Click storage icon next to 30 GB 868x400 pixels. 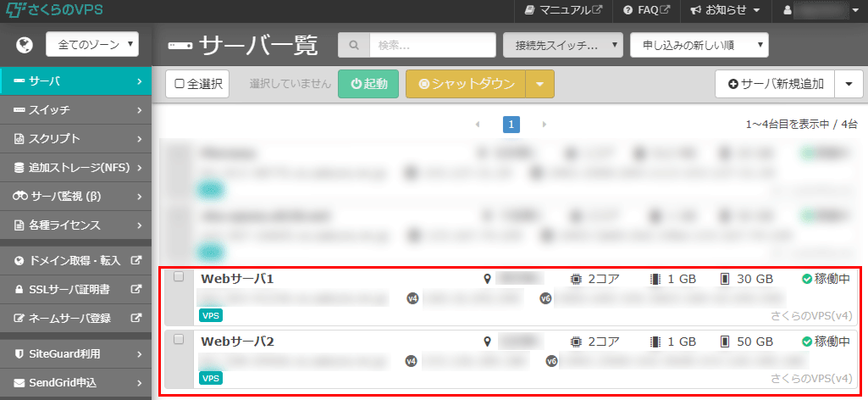pos(725,279)
